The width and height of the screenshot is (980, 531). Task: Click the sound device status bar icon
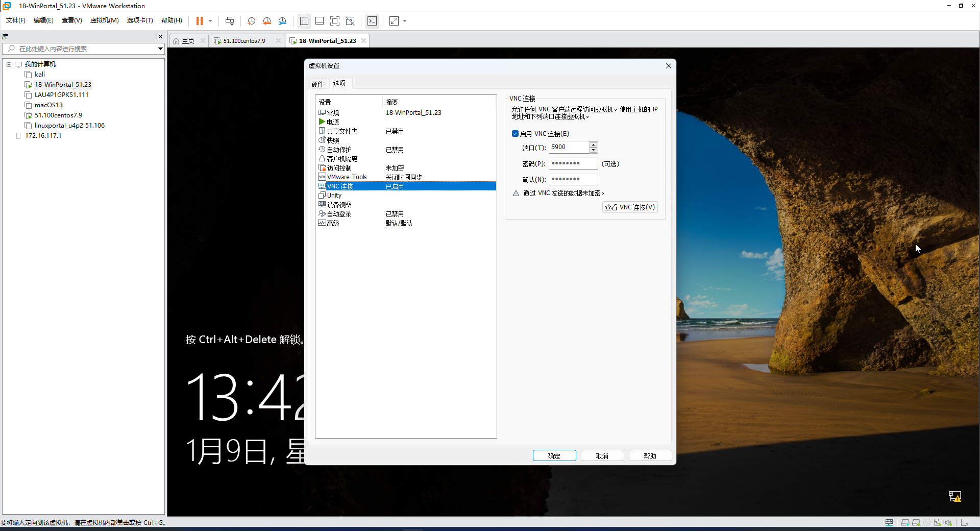pos(948,522)
